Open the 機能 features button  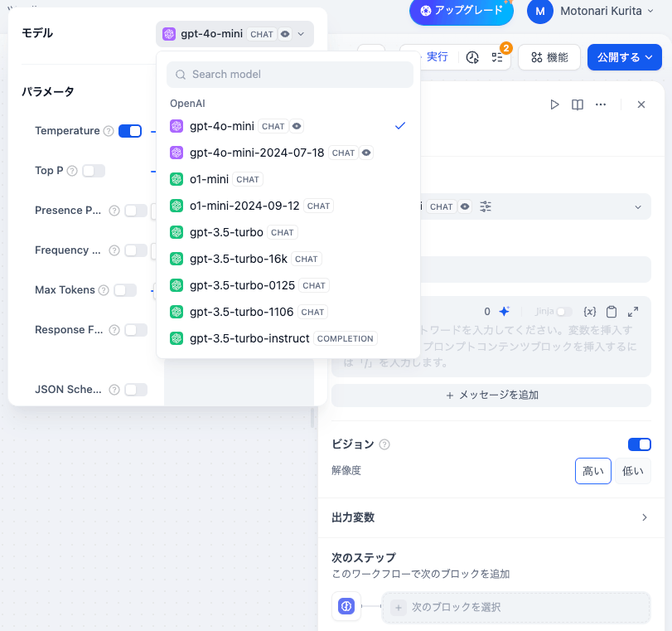pyautogui.click(x=549, y=57)
